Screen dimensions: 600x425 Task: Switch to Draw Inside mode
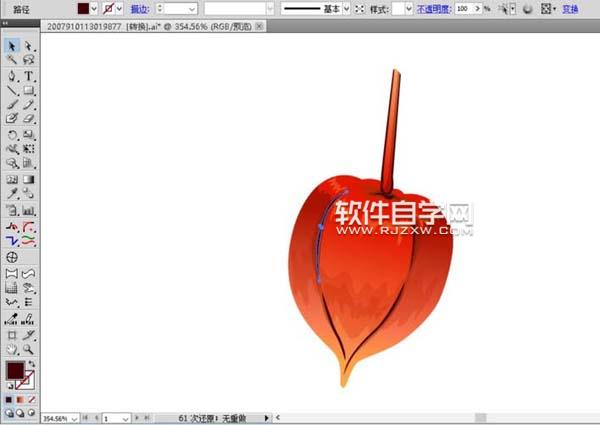tap(32, 413)
